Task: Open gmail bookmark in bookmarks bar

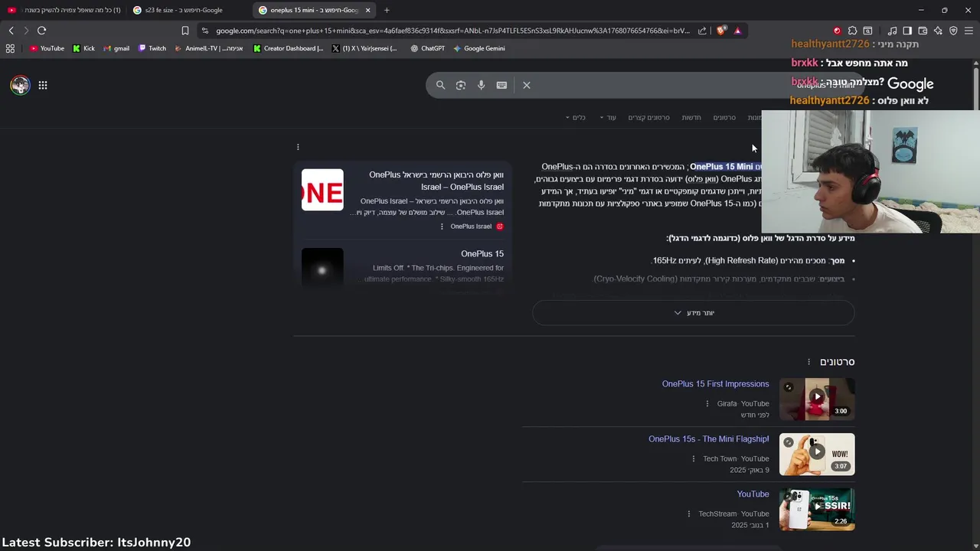Action: click(116, 48)
